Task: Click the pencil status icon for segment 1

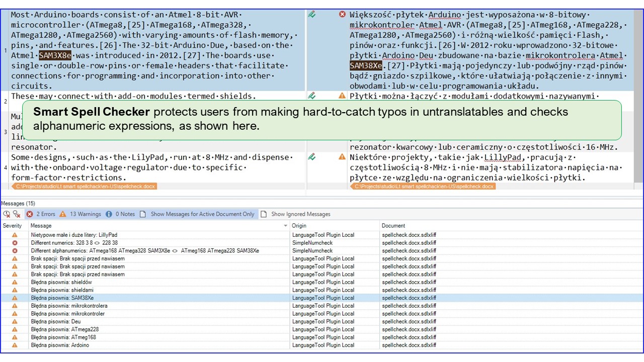Action: pos(312,15)
